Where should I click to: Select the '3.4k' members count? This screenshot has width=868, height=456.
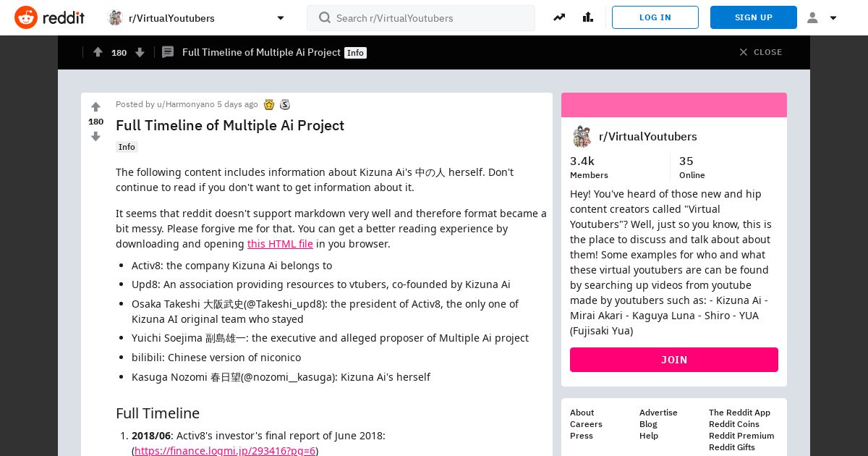[582, 161]
